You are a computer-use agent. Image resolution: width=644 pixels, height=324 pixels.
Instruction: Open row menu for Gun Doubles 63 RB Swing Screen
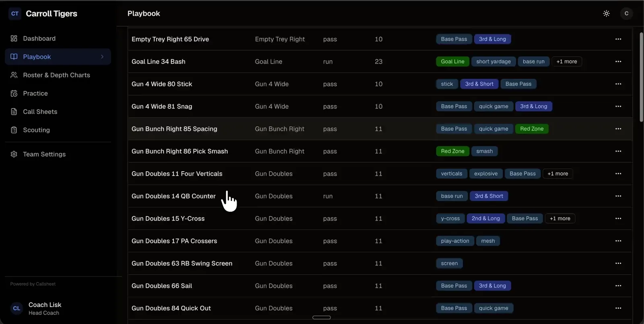coord(618,263)
